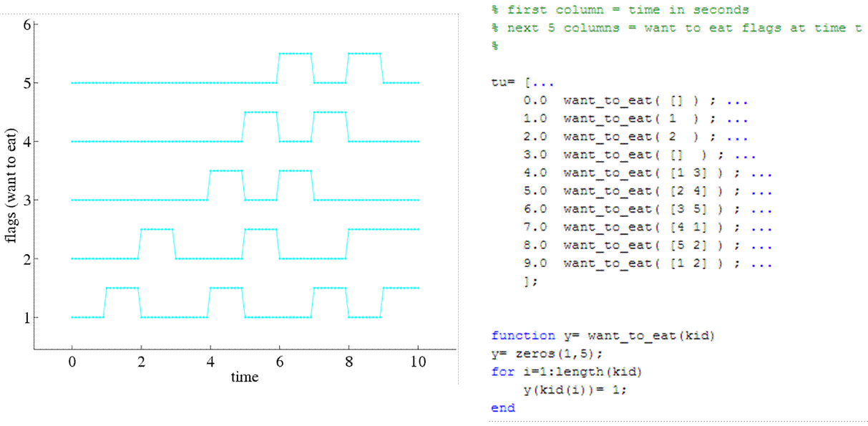
Task: Select the y-axis tick label 6
Action: [x=27, y=25]
